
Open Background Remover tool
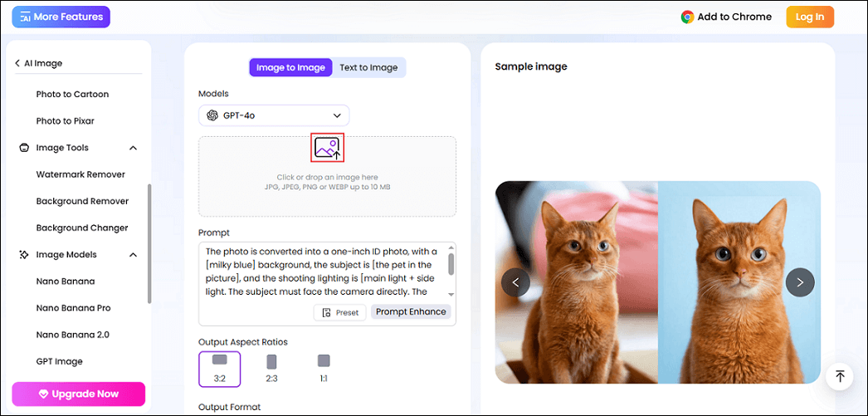tap(82, 201)
